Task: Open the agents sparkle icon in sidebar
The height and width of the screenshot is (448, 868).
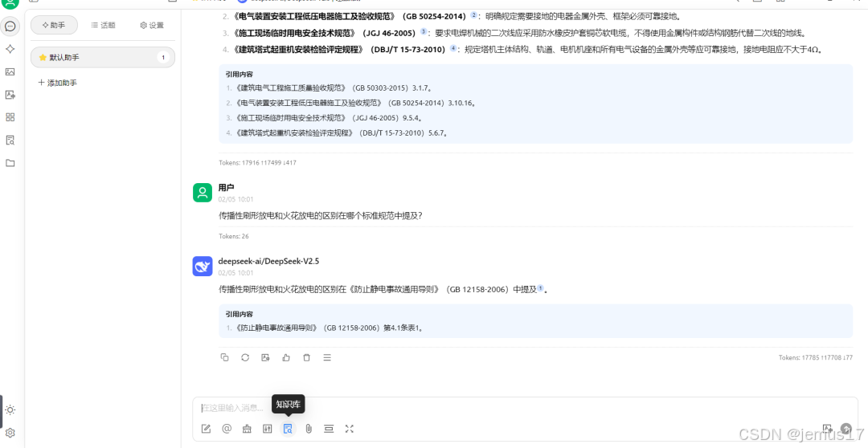Action: (x=10, y=49)
